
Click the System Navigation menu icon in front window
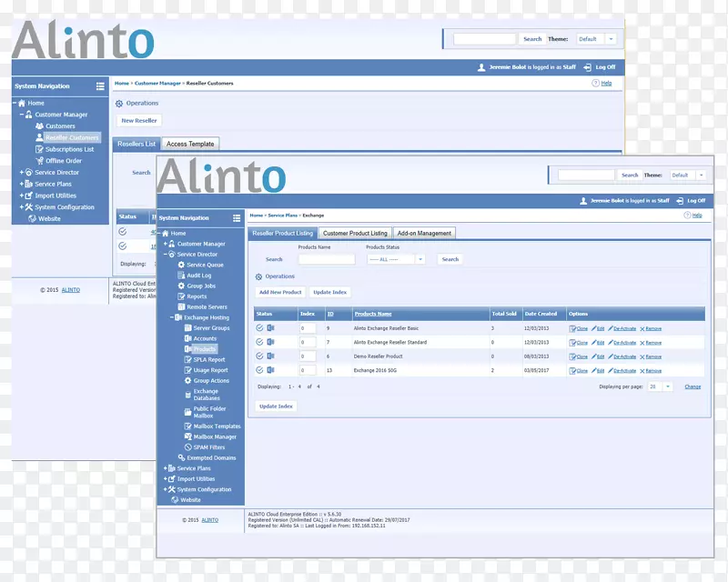[237, 218]
